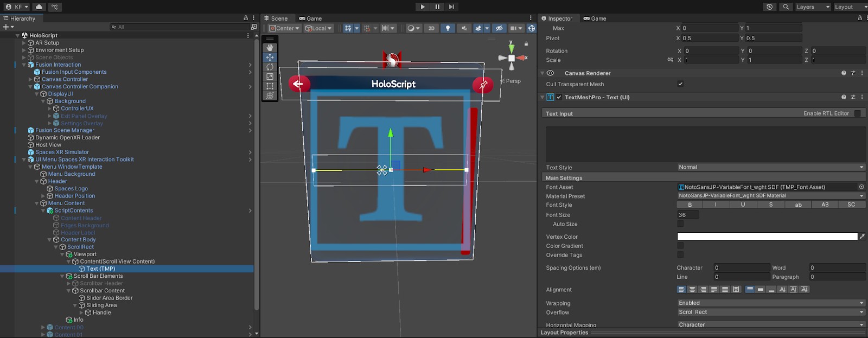Open the font color eyedropper picker

click(x=862, y=237)
